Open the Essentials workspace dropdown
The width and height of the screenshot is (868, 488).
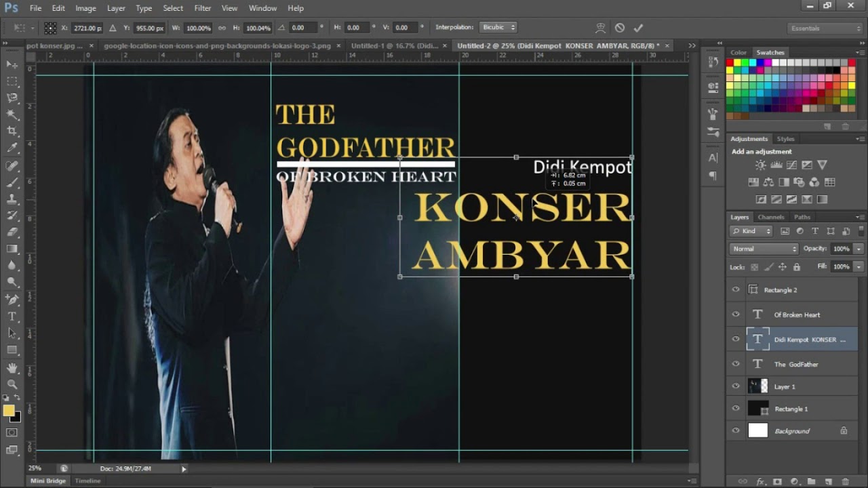(826, 28)
